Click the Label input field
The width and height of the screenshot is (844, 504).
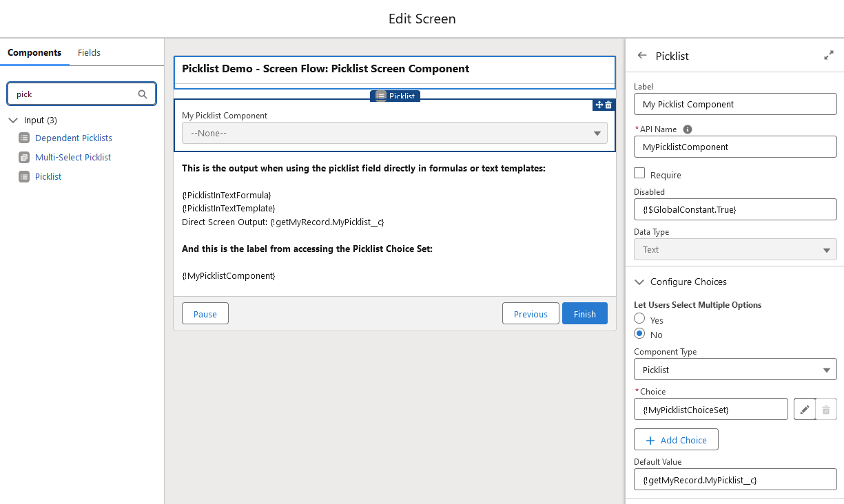pyautogui.click(x=735, y=104)
